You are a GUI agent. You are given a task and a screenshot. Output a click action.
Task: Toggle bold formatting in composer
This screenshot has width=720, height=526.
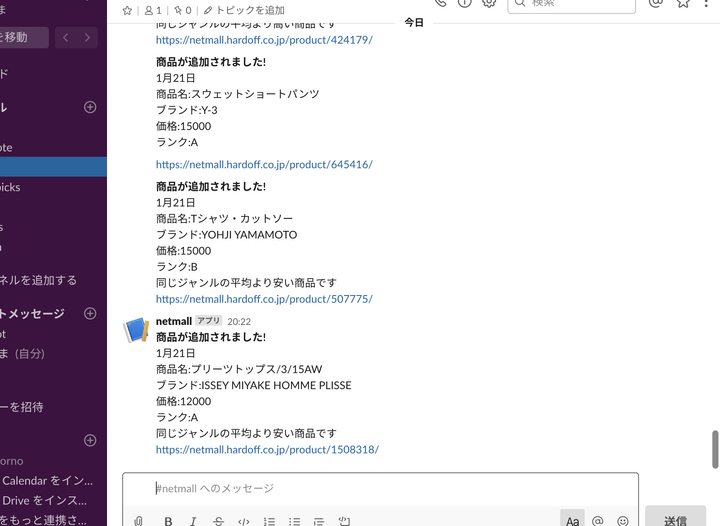[168, 521]
